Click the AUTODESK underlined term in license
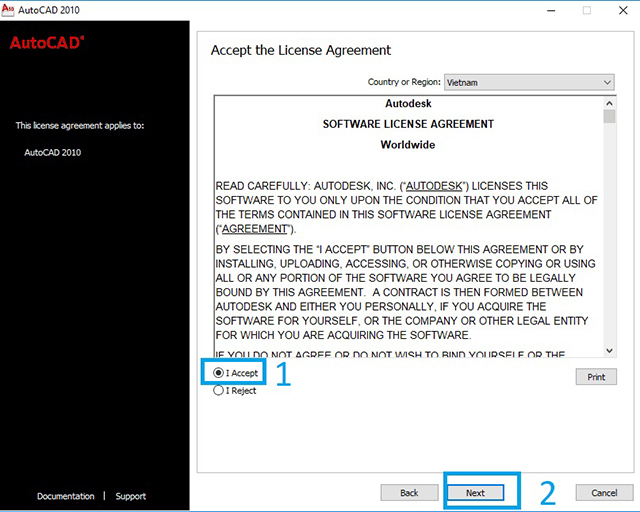This screenshot has width=640, height=512. 433,186
